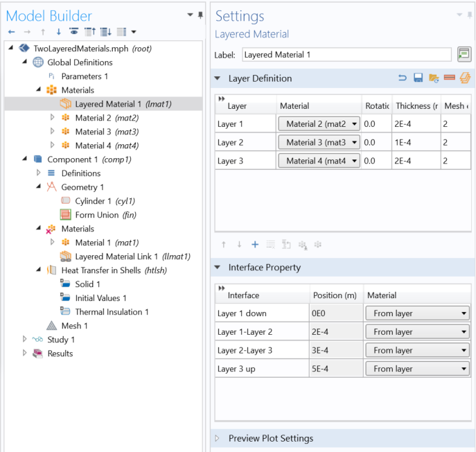The width and height of the screenshot is (476, 452).
Task: Move node up with Model Builder up arrow
Action: pyautogui.click(x=43, y=32)
